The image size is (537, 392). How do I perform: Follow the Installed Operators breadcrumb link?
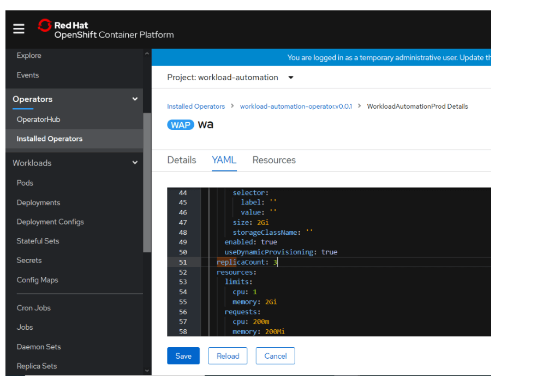[196, 106]
